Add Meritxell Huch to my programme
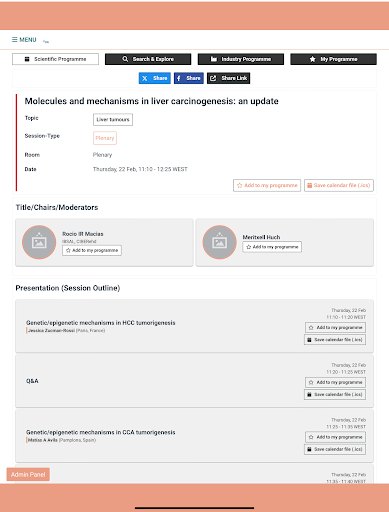389x512 pixels. (x=272, y=247)
